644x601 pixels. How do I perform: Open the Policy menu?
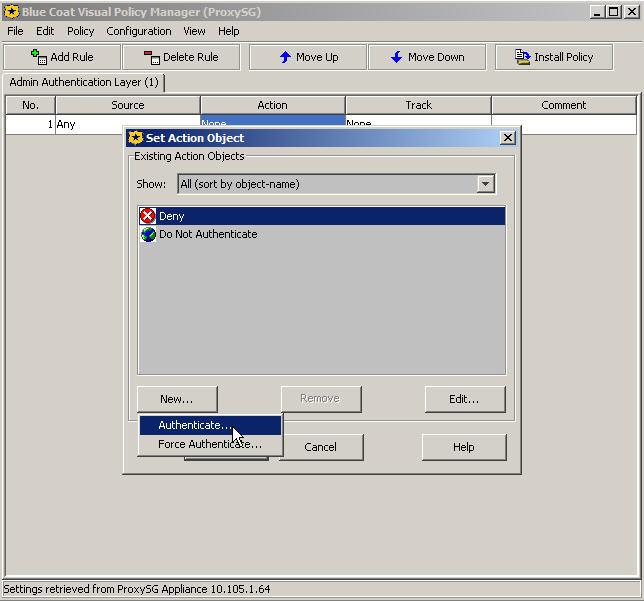[80, 31]
